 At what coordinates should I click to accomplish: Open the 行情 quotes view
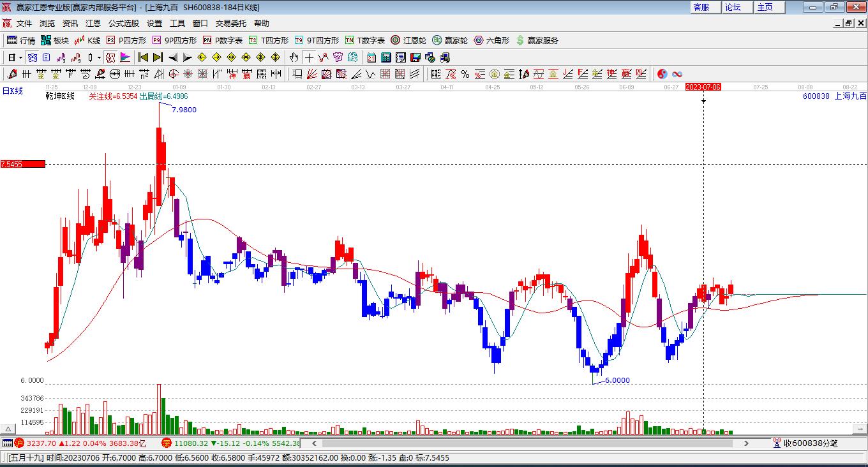click(21, 40)
